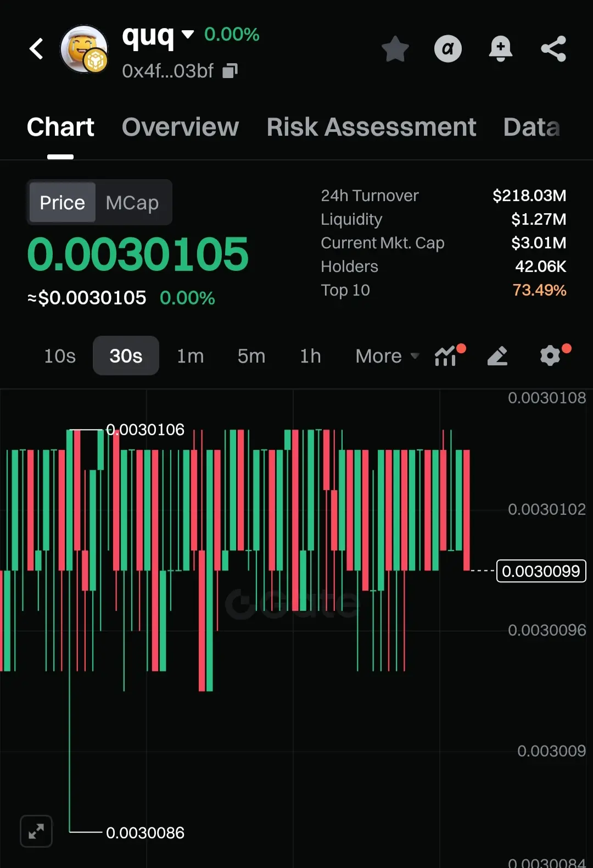Select the Price toggle
Image resolution: width=593 pixels, height=868 pixels.
click(62, 203)
